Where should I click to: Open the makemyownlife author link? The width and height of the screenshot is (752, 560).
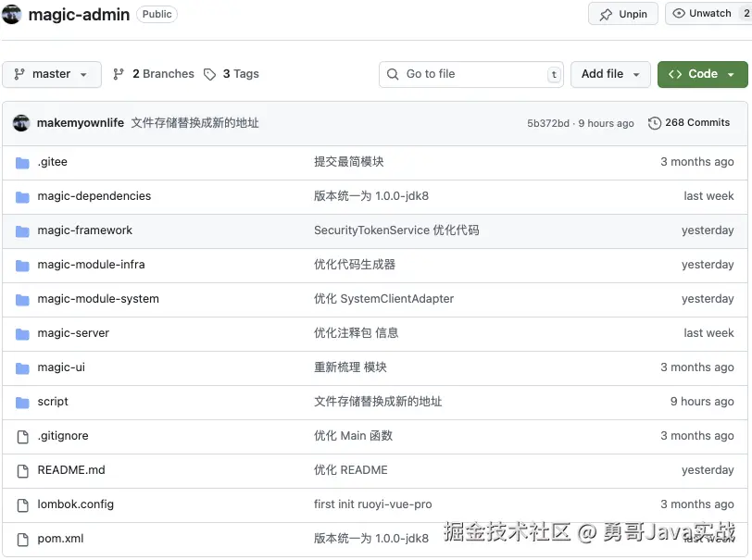pyautogui.click(x=81, y=123)
